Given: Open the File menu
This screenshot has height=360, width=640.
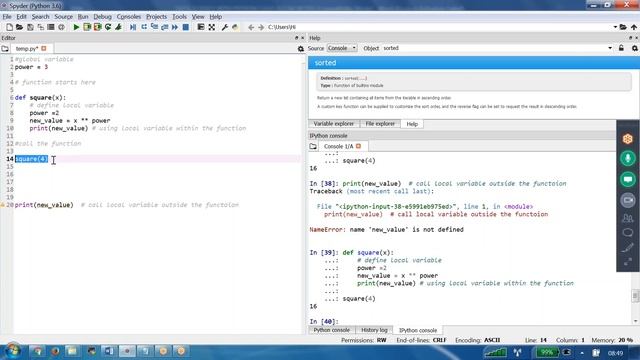Looking at the screenshot, I should point(7,17).
